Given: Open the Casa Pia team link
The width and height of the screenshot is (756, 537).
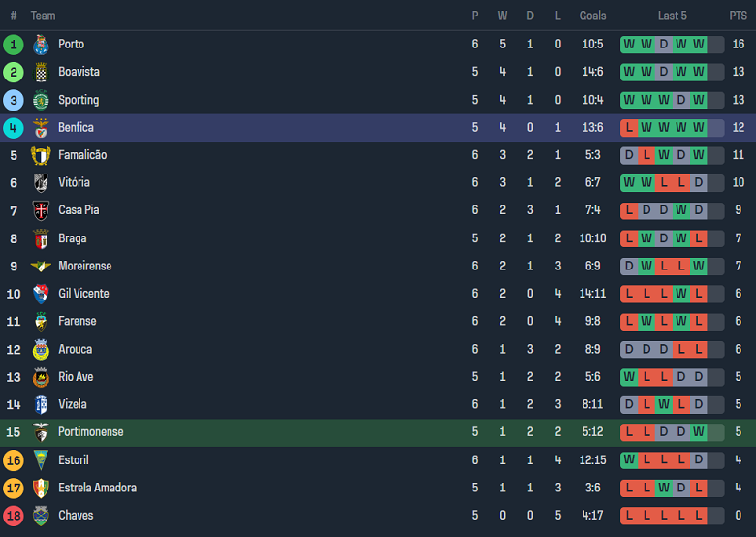Looking at the screenshot, I should tap(79, 210).
